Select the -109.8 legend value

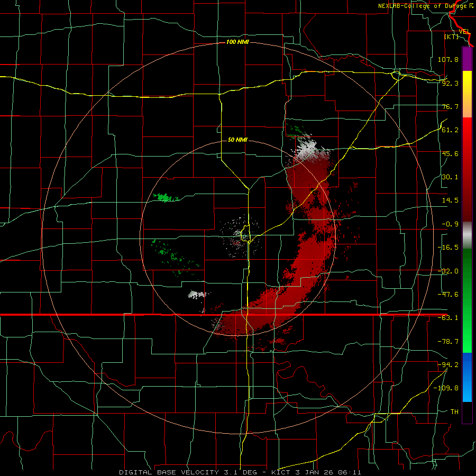click(x=446, y=388)
